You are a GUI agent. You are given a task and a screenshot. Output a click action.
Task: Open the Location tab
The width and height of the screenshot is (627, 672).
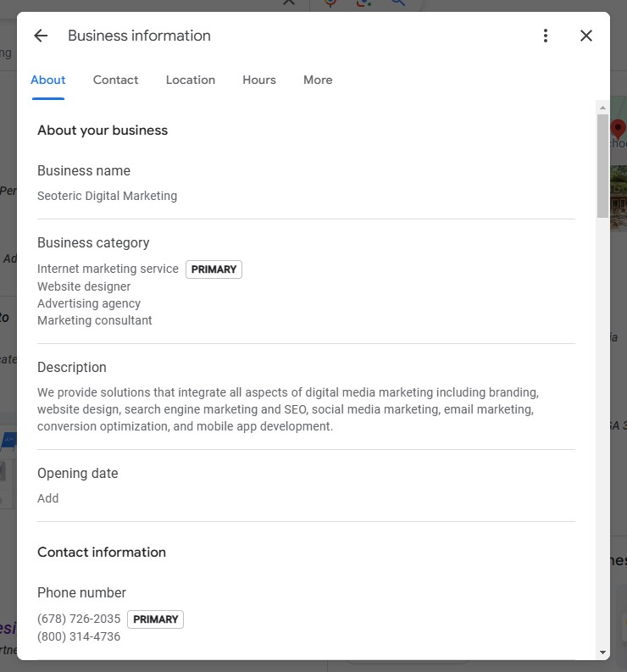click(x=191, y=81)
